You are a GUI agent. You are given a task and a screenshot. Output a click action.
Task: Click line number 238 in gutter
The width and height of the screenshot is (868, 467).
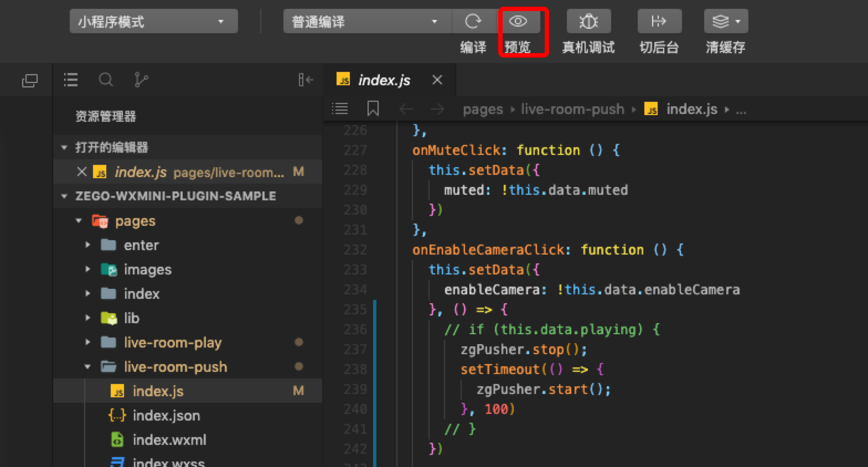(355, 370)
